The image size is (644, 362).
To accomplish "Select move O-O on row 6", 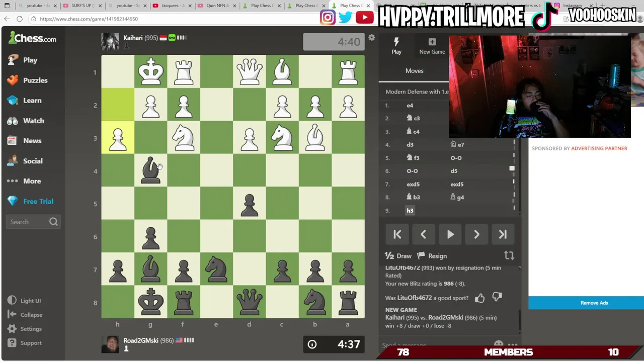I will (x=412, y=171).
